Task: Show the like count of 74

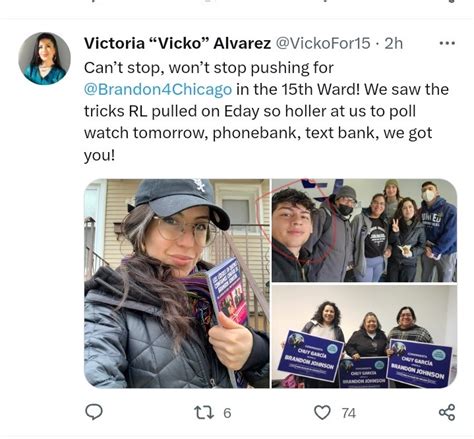Action: (x=349, y=413)
